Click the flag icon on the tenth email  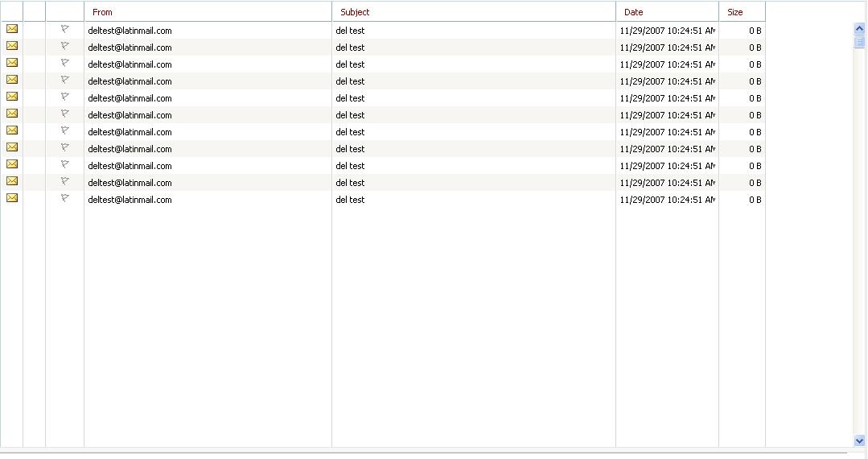click(x=65, y=182)
